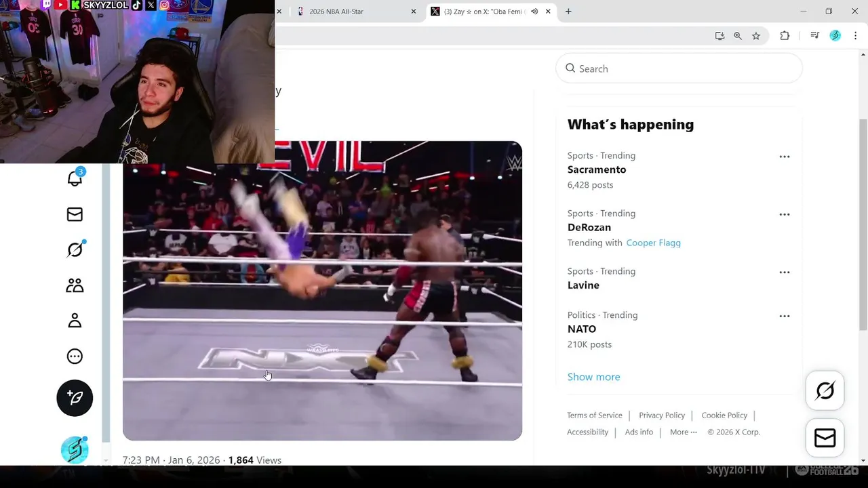
Task: Open more options for Sacramento trend
Action: pos(785,157)
